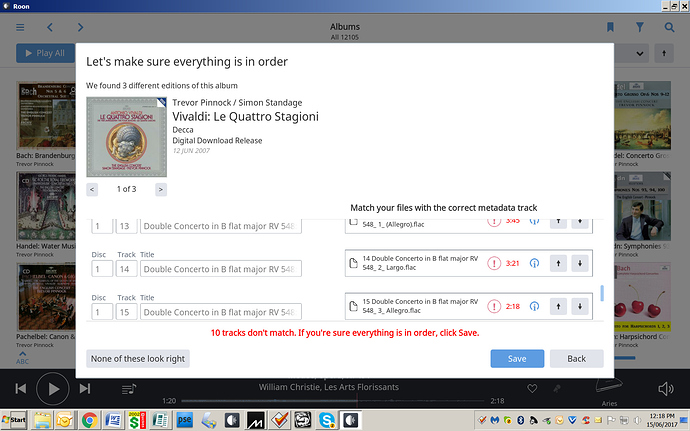Click the Le Quattro Stagioni cover art
Screen dimensions: 690x431
[126, 137]
